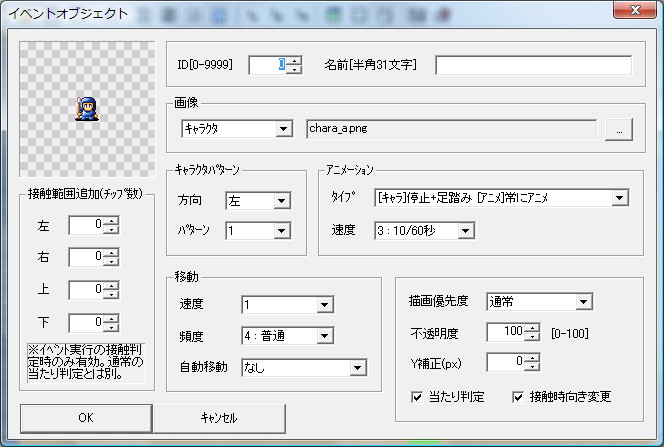Open the animation タイプ dropdown
Screen dimensions: 664x447
click(x=501, y=198)
